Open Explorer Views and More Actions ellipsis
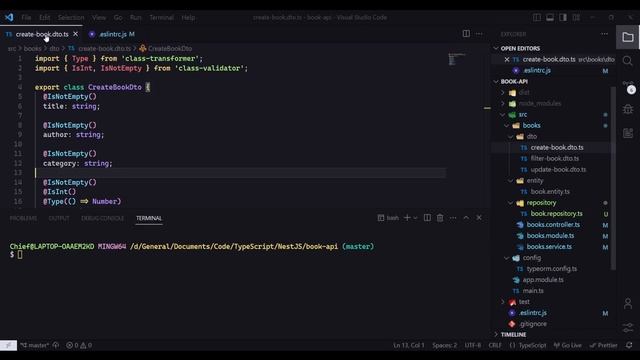 (x=604, y=34)
